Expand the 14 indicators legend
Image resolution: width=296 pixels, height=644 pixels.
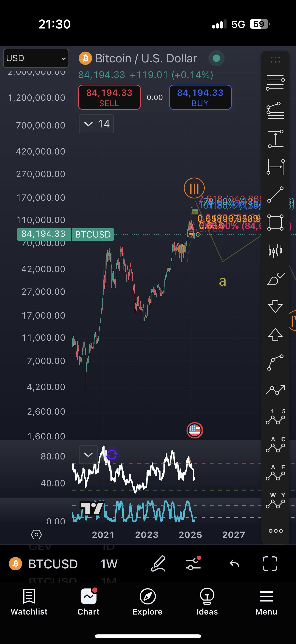pos(96,124)
